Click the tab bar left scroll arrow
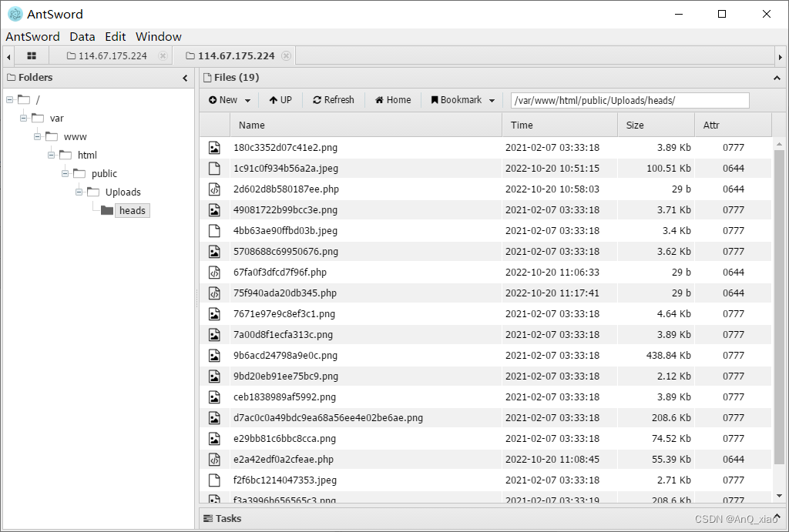The image size is (789, 532). pos(8,57)
